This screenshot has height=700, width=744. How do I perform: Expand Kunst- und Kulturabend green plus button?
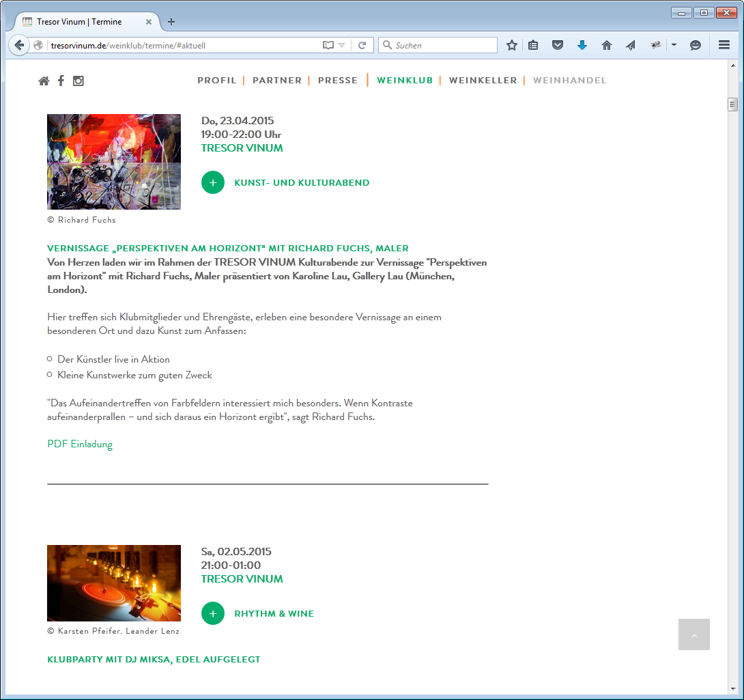[213, 182]
